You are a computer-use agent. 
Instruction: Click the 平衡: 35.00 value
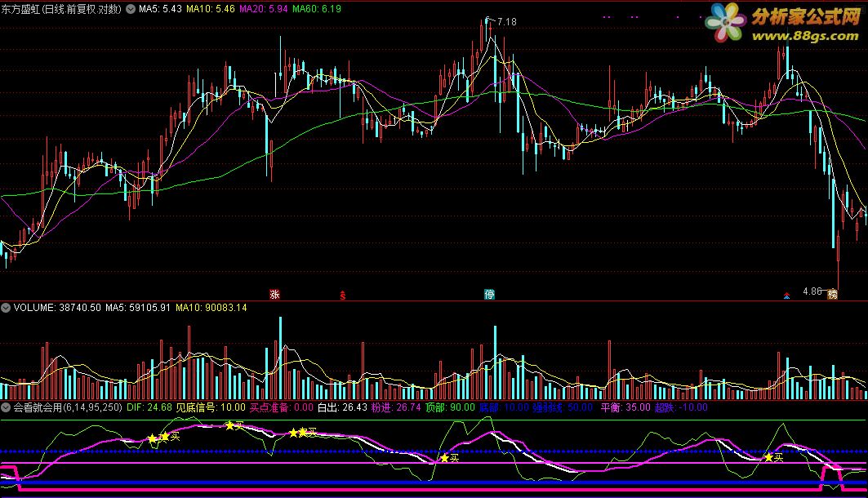[x=625, y=408]
